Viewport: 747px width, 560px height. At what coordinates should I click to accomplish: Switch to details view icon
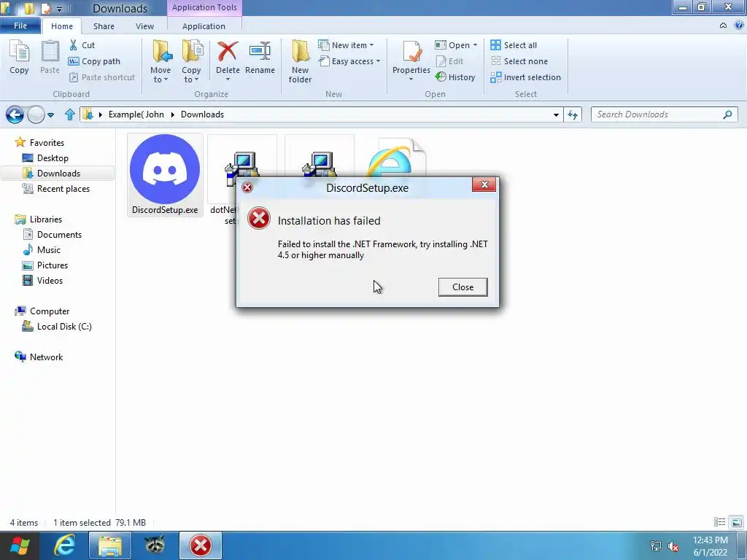tap(719, 522)
